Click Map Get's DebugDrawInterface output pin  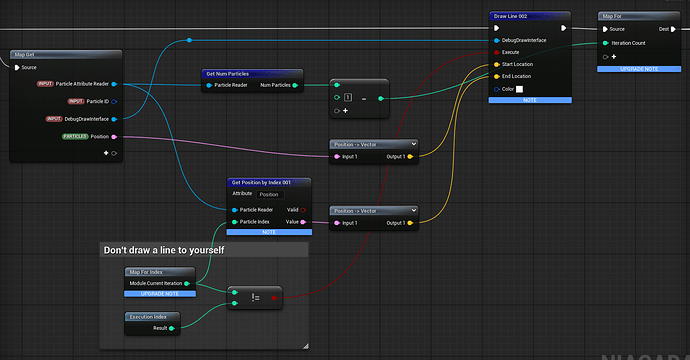[114, 119]
